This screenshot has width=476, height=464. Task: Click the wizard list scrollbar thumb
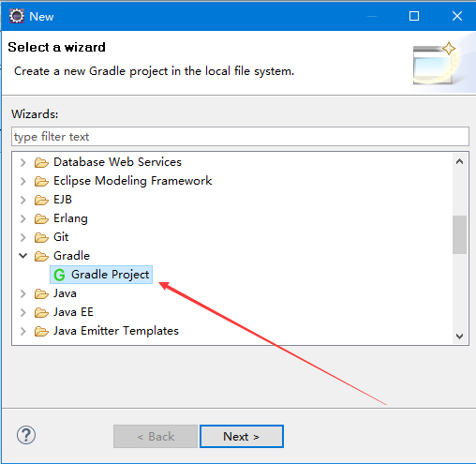[x=459, y=234]
